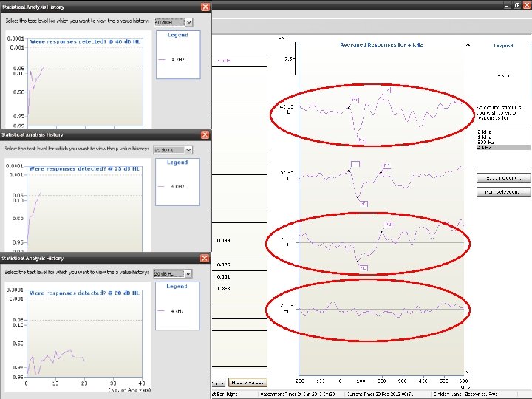Click the 0.033 p-value cell
The image size is (532, 399).
(224, 241)
